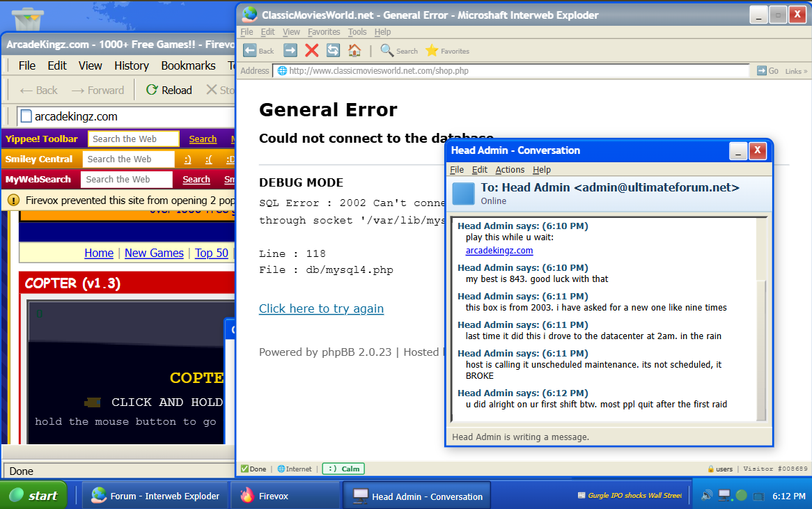
Task: Go to Home via house icon
Action: click(354, 50)
